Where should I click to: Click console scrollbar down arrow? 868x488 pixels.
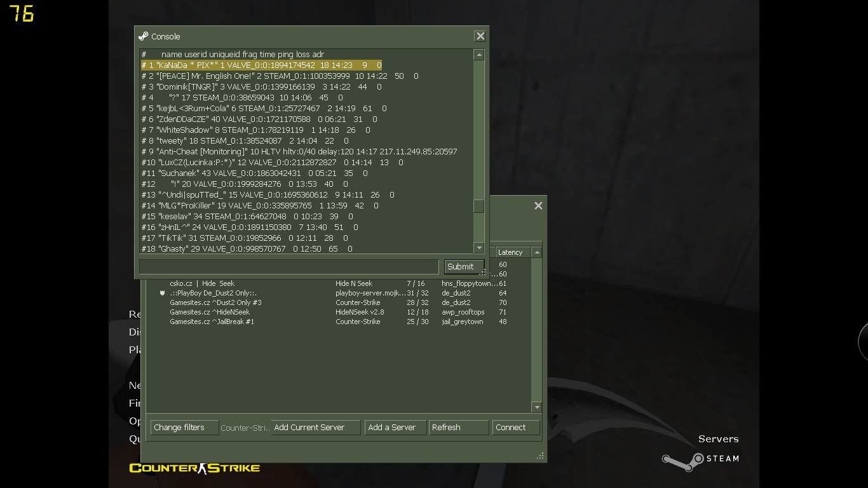[479, 248]
